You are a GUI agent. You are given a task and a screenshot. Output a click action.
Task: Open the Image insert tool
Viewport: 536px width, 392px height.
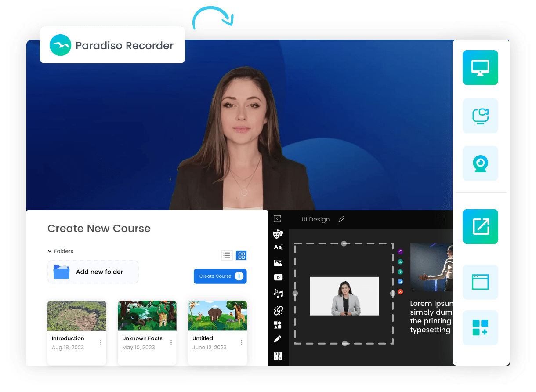tap(278, 262)
